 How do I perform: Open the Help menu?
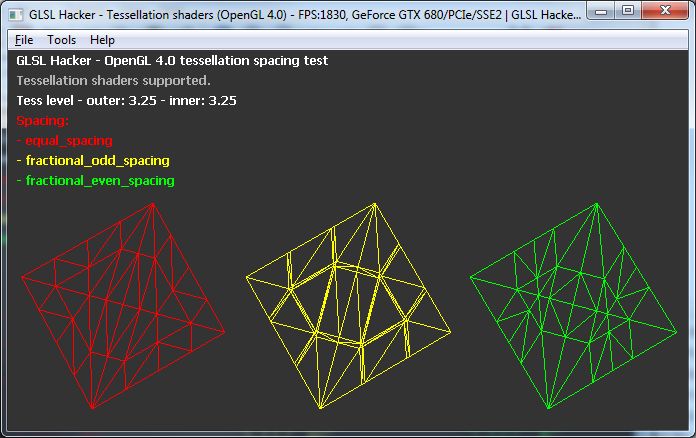102,40
